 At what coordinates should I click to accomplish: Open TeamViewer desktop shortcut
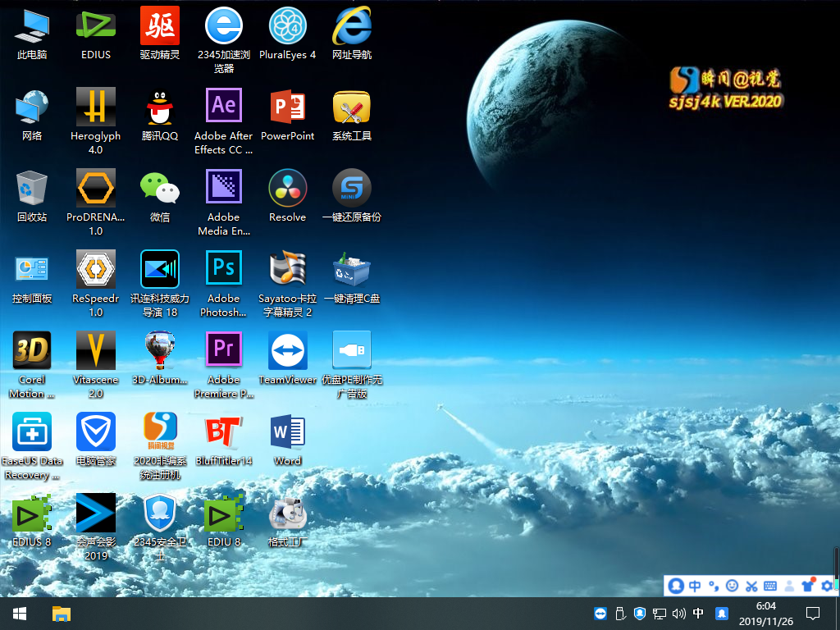[288, 350]
